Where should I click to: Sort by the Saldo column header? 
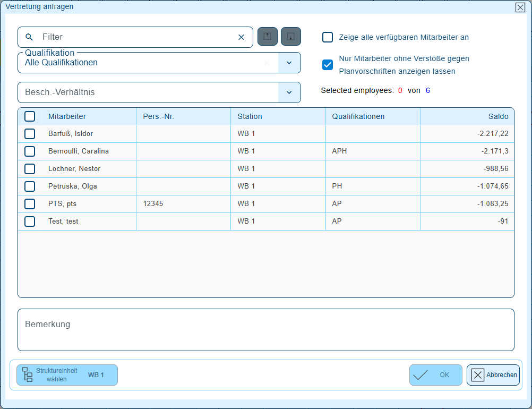[x=498, y=116]
